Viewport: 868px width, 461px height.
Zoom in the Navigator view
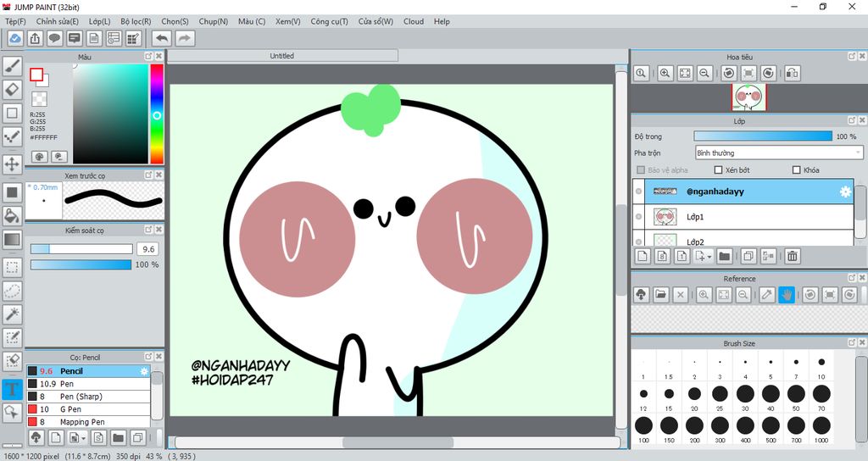[665, 73]
